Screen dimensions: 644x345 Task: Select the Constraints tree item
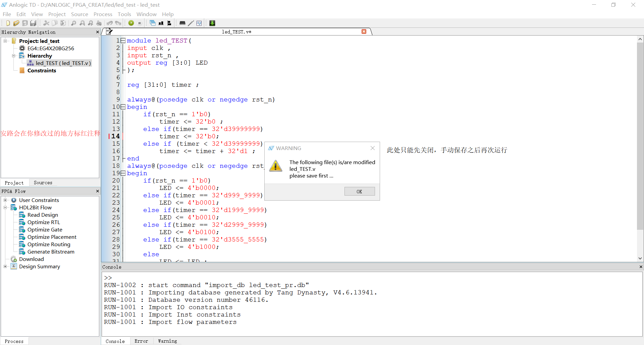tap(38, 70)
